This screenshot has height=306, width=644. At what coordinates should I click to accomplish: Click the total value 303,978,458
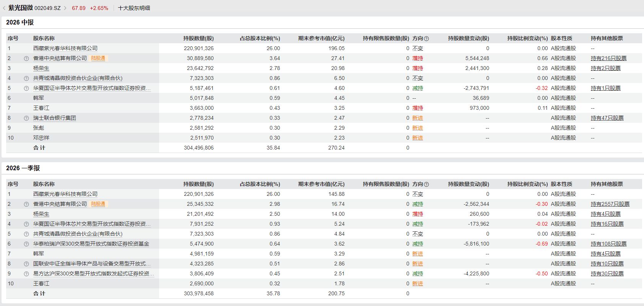pyautogui.click(x=199, y=293)
